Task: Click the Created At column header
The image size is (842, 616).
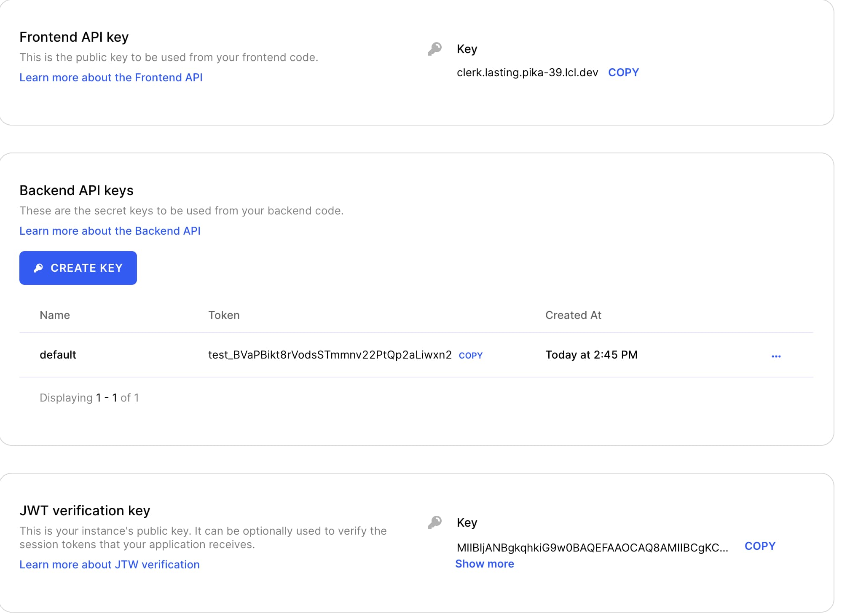Action: [x=573, y=315]
